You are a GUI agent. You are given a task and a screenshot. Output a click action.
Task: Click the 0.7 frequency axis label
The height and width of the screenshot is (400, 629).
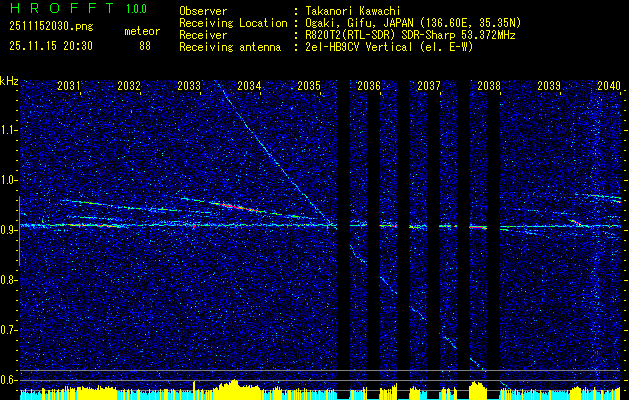tap(8, 330)
